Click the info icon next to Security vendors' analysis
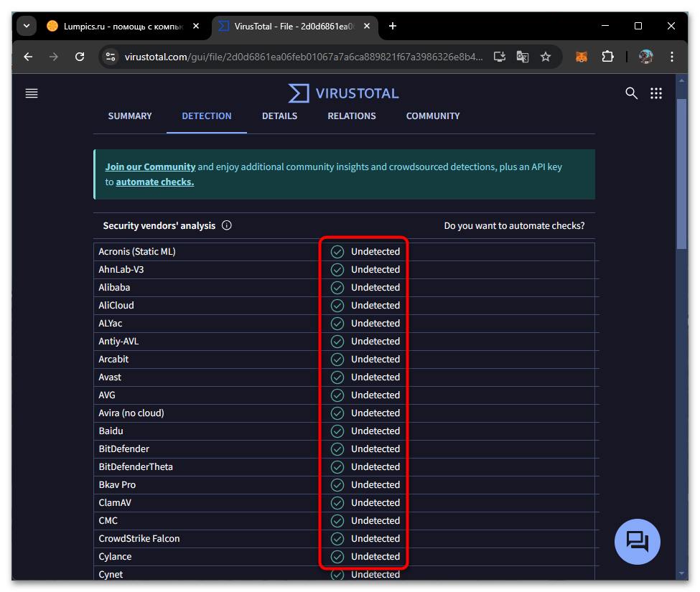 [227, 225]
